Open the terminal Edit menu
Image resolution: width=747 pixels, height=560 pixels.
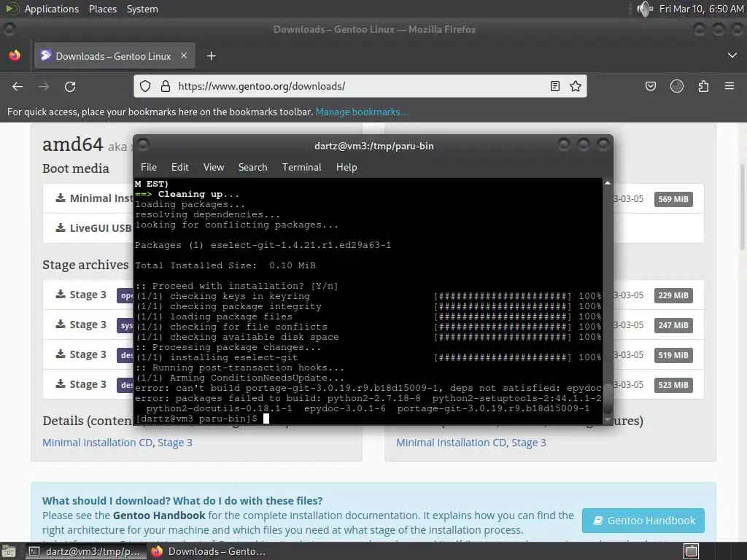tap(180, 167)
